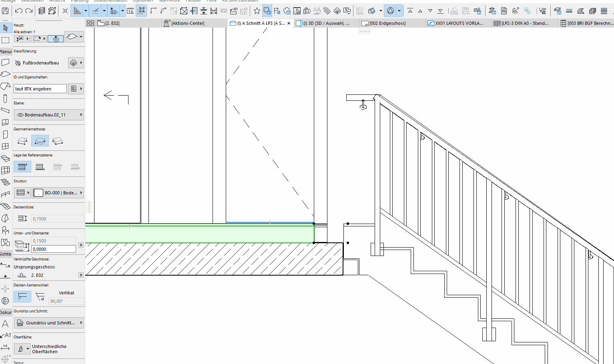Select the Beam tool in toolbox

click(x=5, y=110)
